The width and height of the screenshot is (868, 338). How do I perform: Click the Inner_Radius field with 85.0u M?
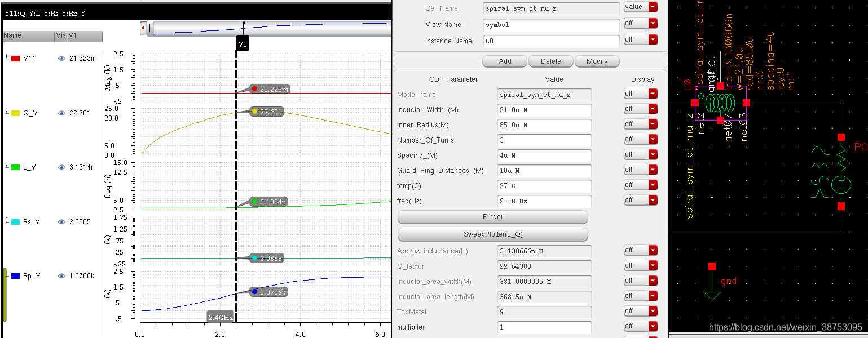545,125
